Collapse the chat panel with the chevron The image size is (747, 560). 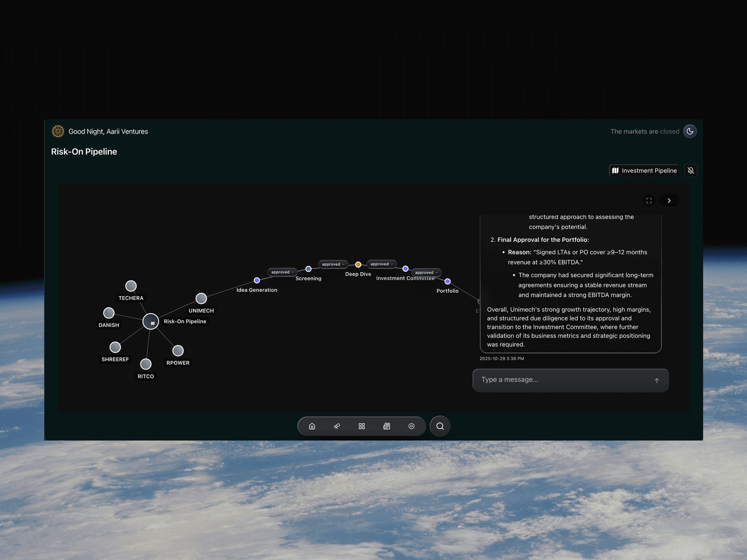click(x=669, y=201)
